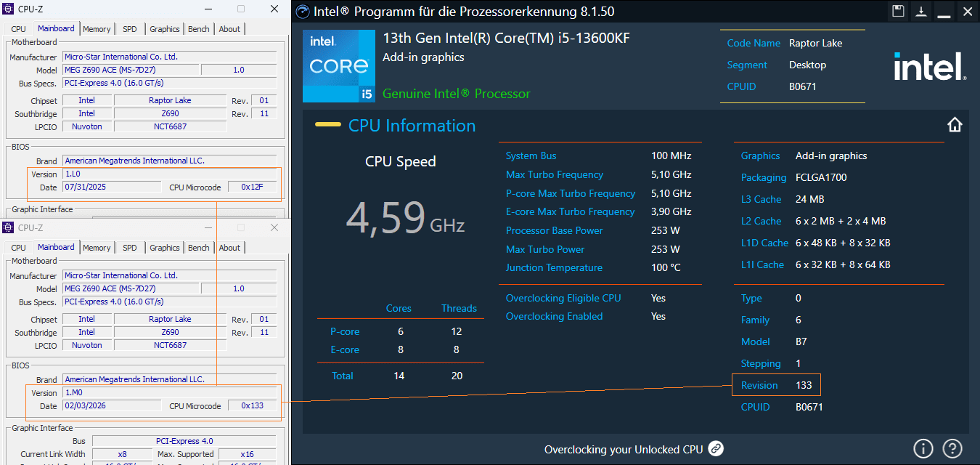The height and width of the screenshot is (465, 980).
Task: Click the Max Turbo Frequency label
Action: 555,174
